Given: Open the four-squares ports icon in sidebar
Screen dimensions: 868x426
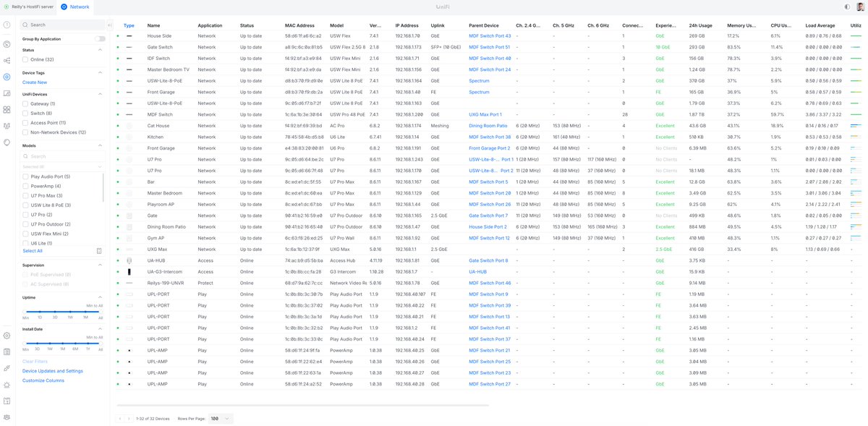Looking at the screenshot, I should click(7, 110).
